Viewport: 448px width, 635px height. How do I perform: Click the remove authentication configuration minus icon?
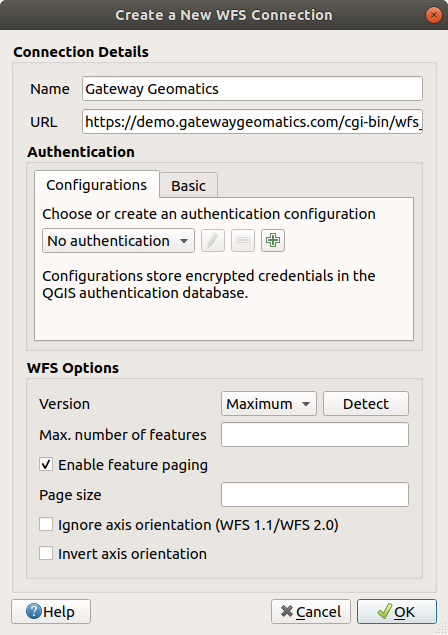pyautogui.click(x=243, y=241)
